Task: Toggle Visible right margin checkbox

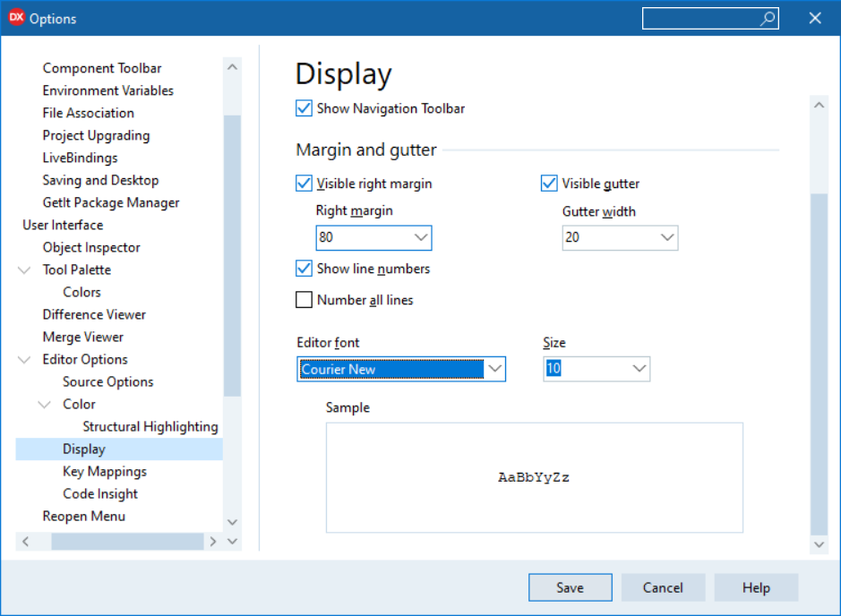Action: point(304,184)
